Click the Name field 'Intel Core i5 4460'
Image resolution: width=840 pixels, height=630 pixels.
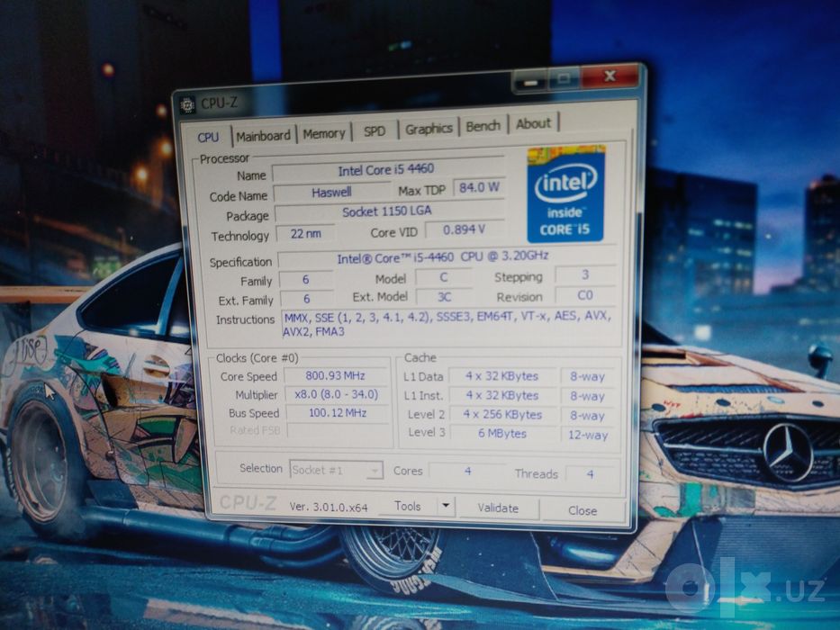point(388,170)
